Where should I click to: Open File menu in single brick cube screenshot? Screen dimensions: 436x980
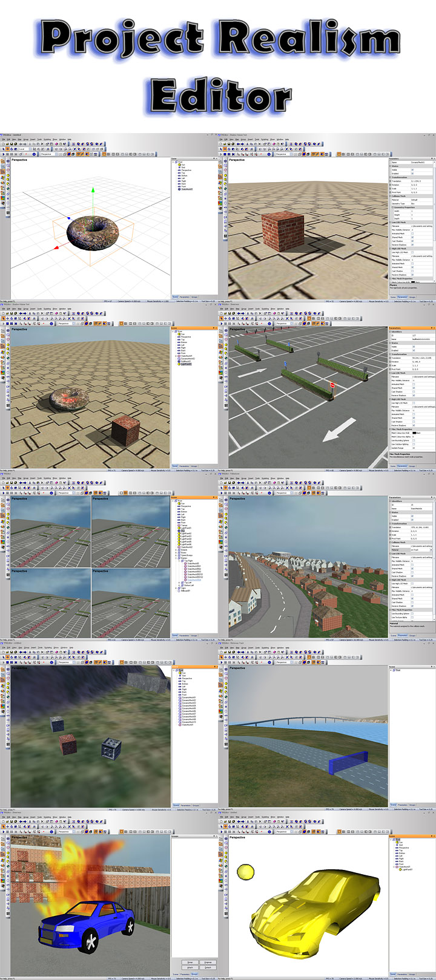(x=222, y=139)
